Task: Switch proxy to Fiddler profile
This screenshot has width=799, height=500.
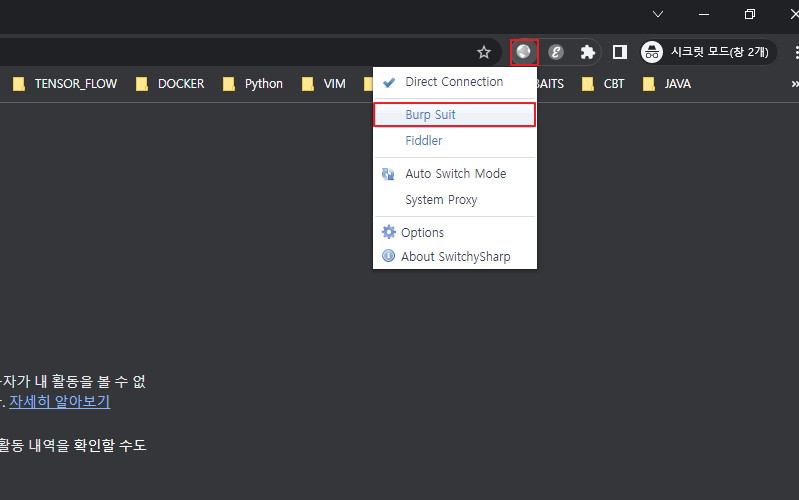Action: tap(455, 141)
